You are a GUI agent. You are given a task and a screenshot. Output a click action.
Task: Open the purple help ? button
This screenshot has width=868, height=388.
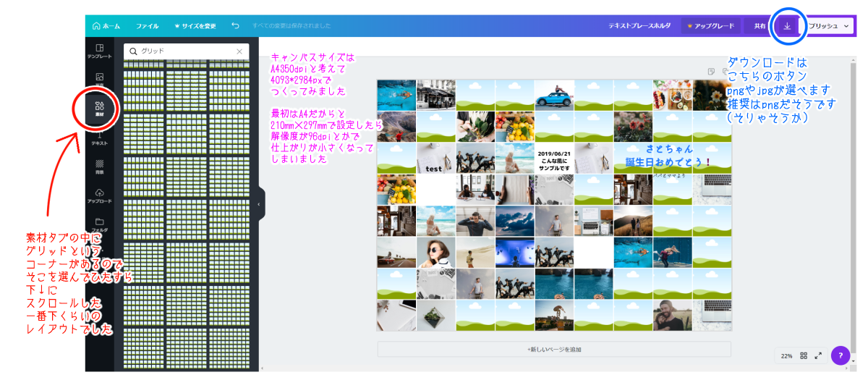[x=840, y=355]
